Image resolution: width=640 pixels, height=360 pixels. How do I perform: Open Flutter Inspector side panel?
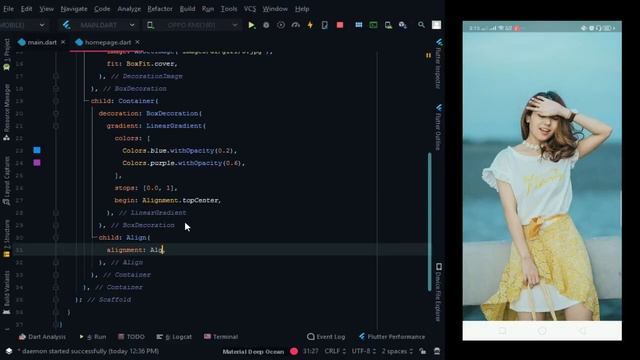click(x=439, y=64)
